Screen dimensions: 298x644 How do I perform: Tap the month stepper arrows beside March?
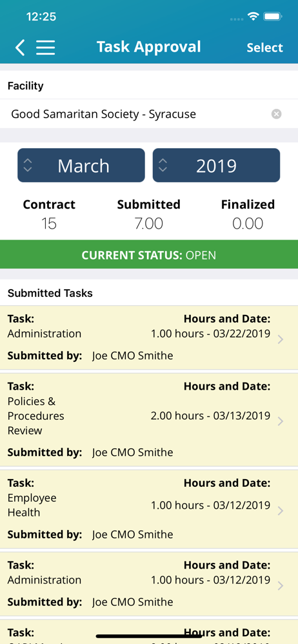(x=28, y=165)
